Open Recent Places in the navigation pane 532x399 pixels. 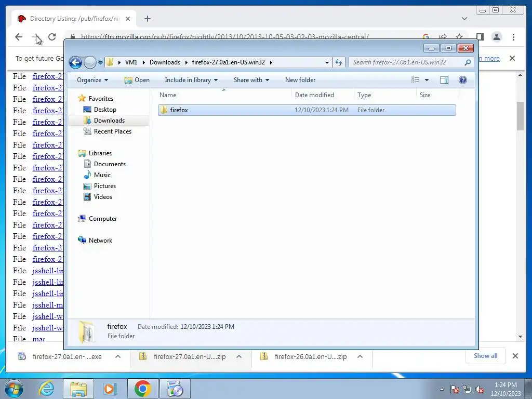coord(112,131)
